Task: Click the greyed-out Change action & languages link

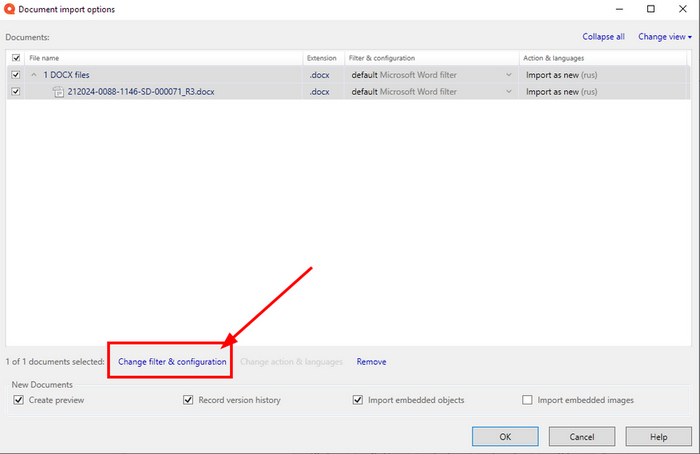Action: 291,362
